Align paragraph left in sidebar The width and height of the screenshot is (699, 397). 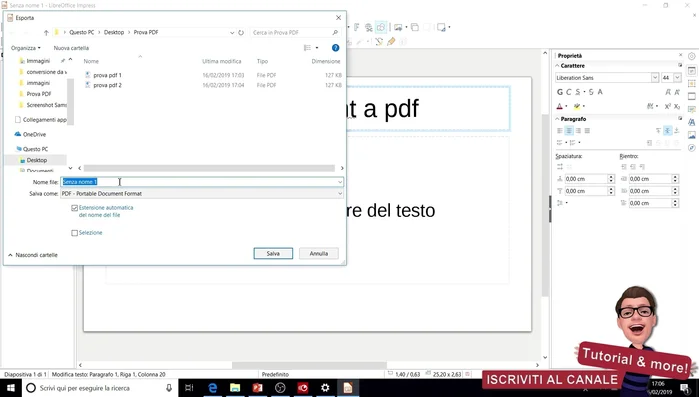click(560, 131)
